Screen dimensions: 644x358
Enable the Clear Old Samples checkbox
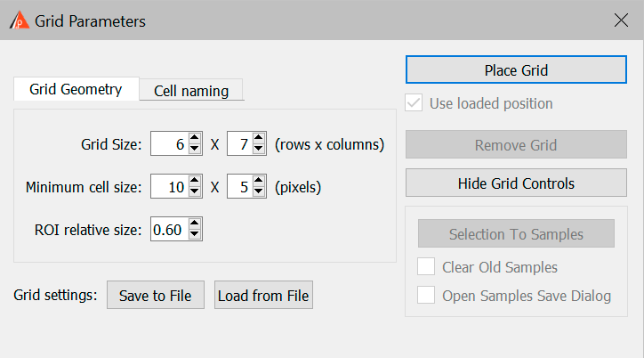(x=426, y=267)
